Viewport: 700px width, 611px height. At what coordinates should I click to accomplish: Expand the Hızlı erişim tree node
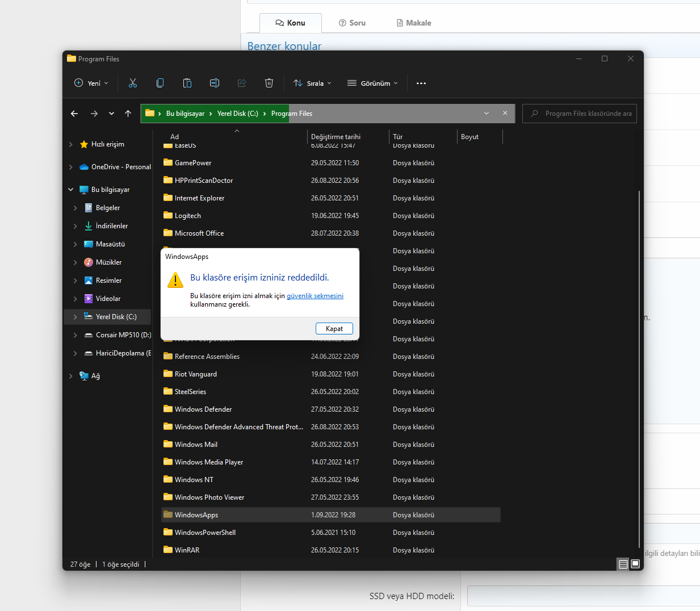[x=71, y=144]
